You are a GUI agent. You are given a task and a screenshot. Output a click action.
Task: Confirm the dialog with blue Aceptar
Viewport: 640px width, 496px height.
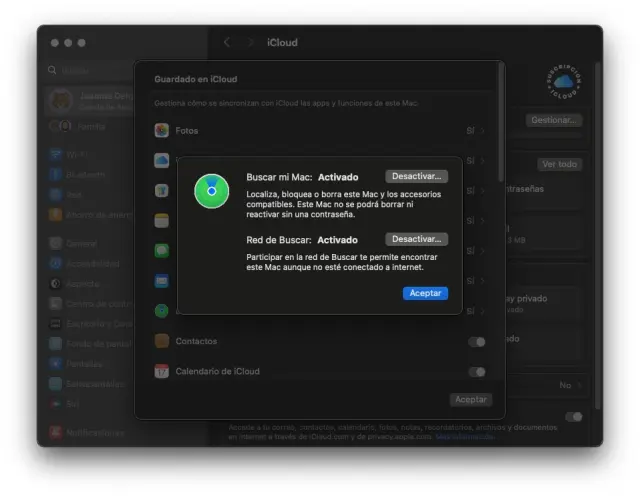tap(425, 293)
